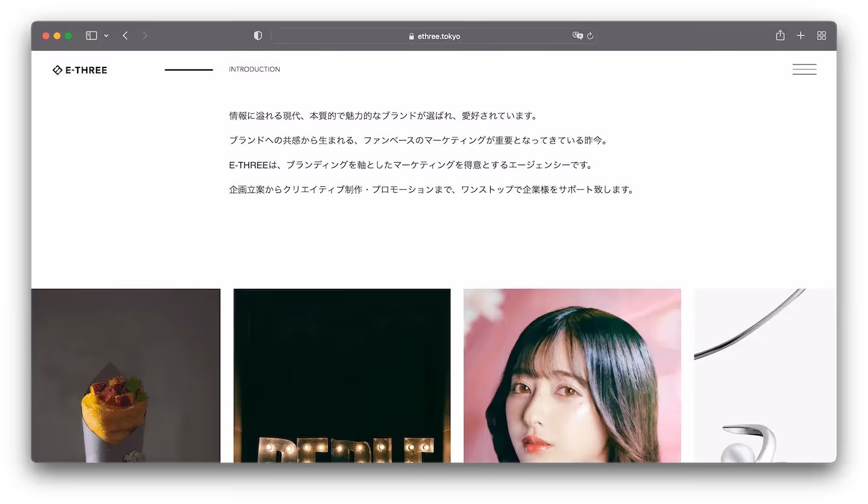Open the woman portrait on pink thumbnail
This screenshot has height=504, width=868.
click(x=572, y=376)
